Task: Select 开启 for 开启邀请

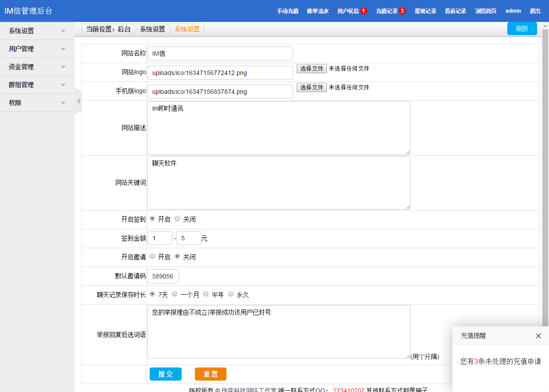Action: click(x=152, y=256)
